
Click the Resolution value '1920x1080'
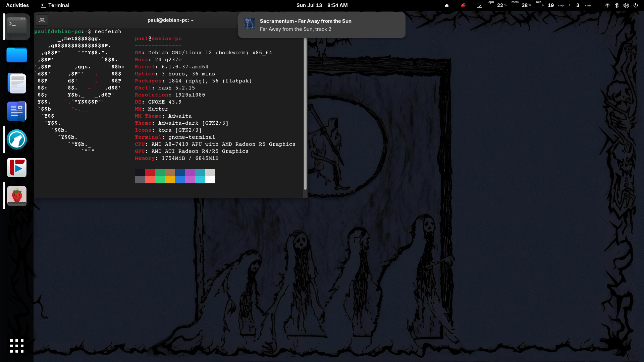190,95
